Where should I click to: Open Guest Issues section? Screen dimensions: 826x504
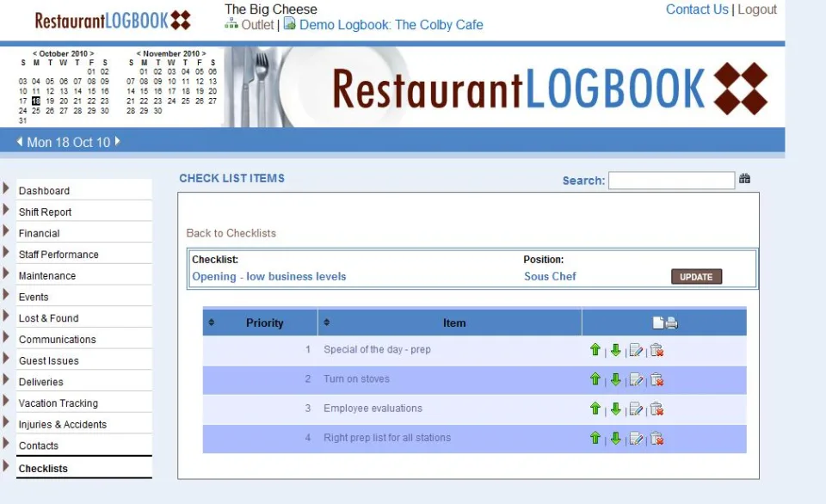(49, 360)
